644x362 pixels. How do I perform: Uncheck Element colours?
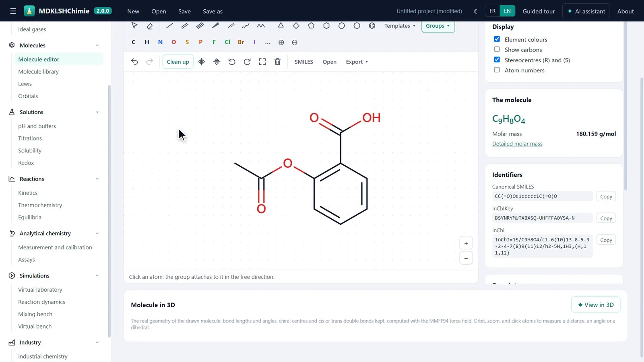[497, 39]
